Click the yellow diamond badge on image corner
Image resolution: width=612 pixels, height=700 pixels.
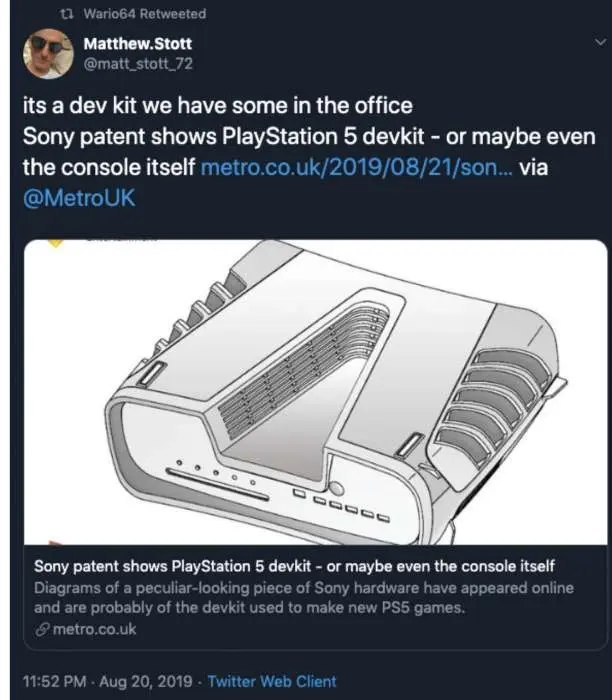pyautogui.click(x=55, y=243)
